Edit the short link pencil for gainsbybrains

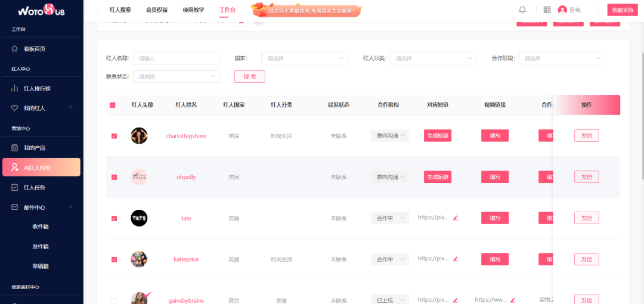(455, 300)
